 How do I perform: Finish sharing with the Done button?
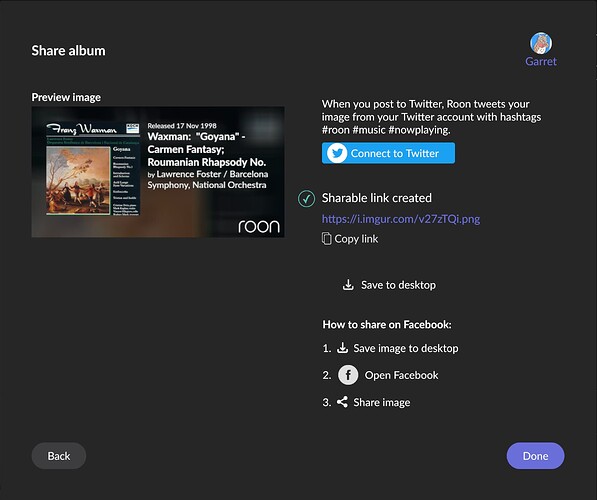click(535, 456)
